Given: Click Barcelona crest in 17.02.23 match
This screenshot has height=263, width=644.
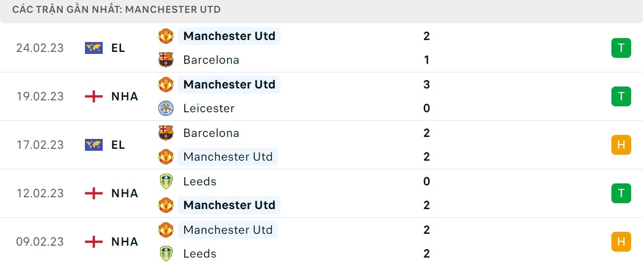Looking at the screenshot, I should 166,133.
